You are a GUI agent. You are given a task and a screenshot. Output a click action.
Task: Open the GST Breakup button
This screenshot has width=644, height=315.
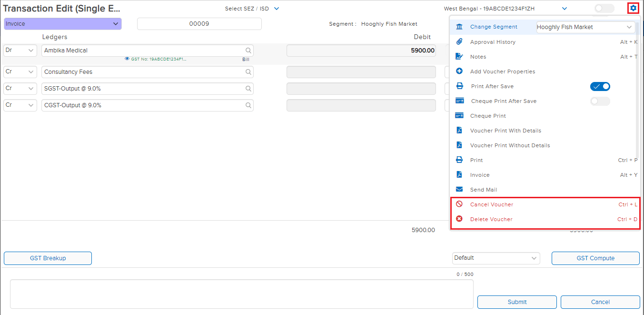click(x=48, y=258)
